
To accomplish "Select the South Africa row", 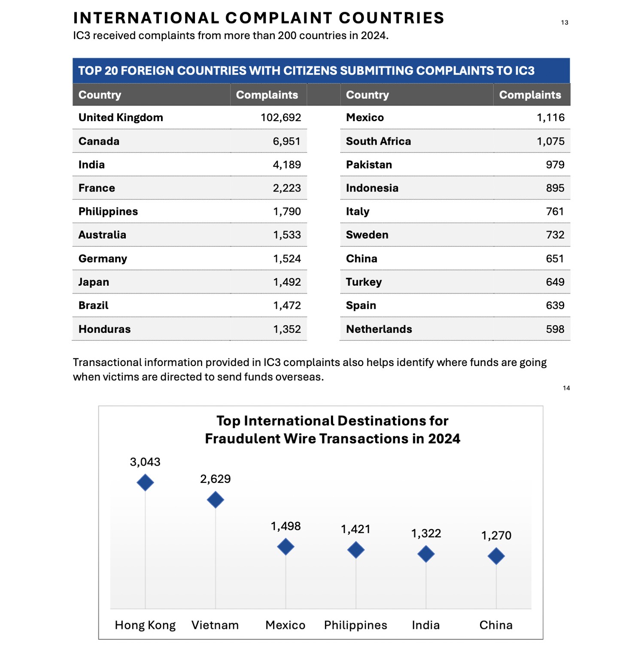I will pos(455,141).
